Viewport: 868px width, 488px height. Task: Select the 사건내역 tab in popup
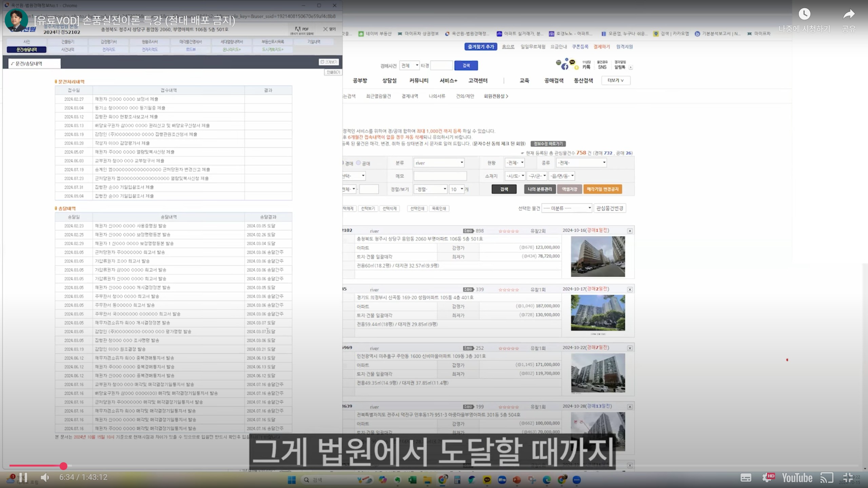coord(67,49)
